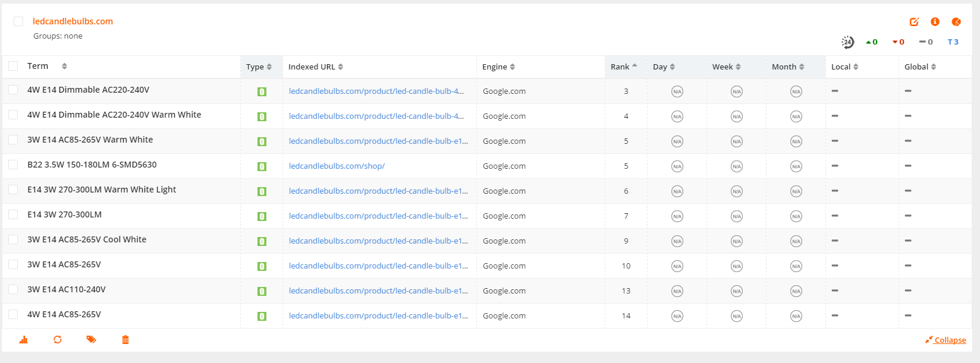Sort table by Engine column

point(498,67)
